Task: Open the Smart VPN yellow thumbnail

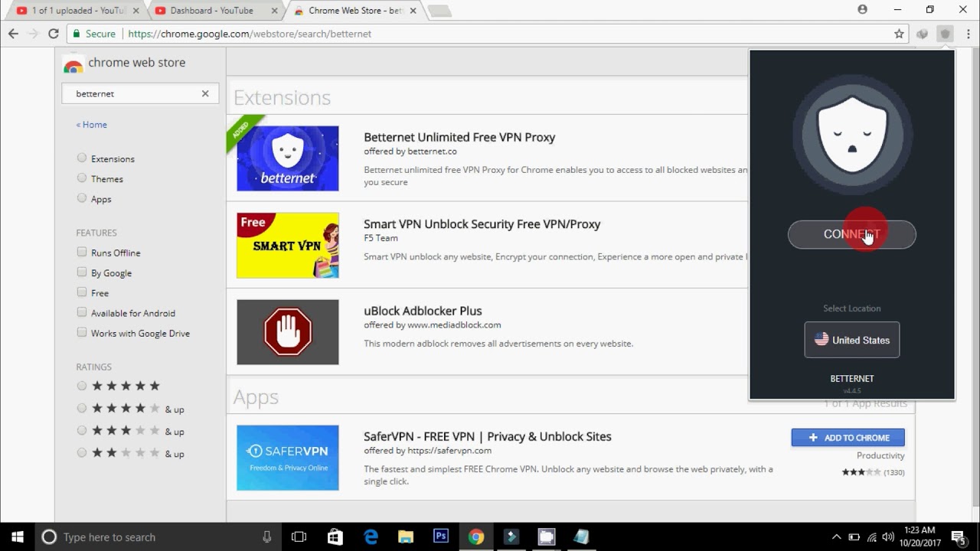Action: point(288,246)
